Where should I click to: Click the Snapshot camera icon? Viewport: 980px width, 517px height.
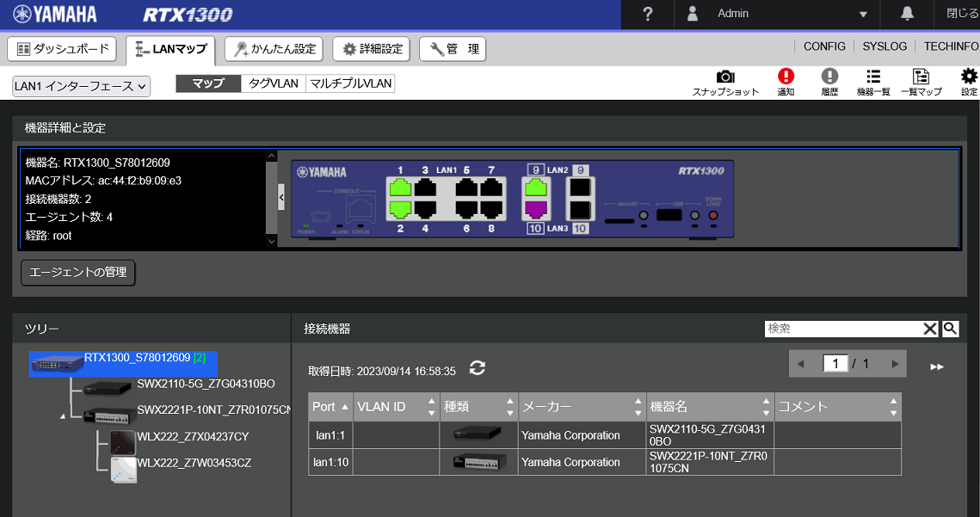(725, 77)
